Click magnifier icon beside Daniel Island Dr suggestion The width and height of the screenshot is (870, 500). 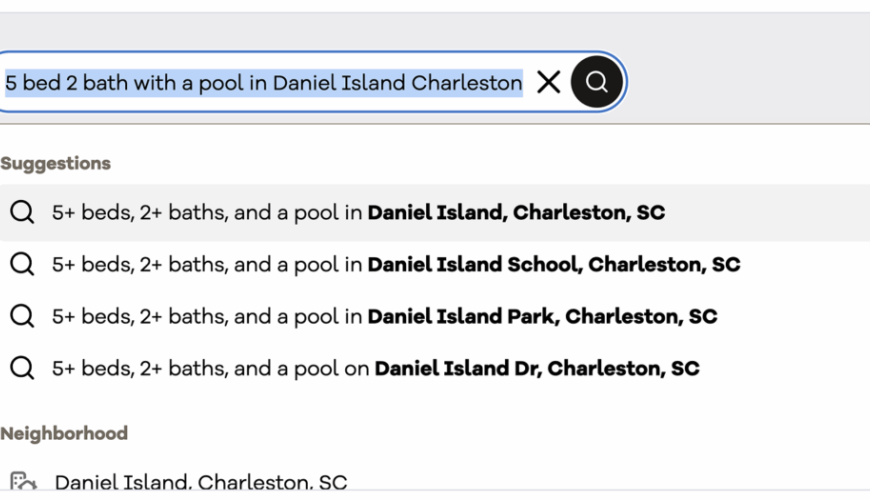(x=21, y=369)
